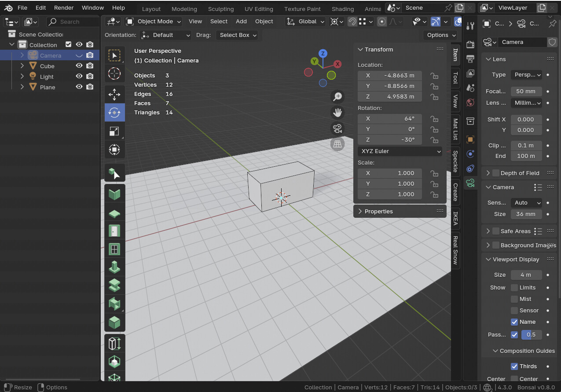Open the View menu in viewport header
This screenshot has width=561, height=392.
click(x=195, y=22)
